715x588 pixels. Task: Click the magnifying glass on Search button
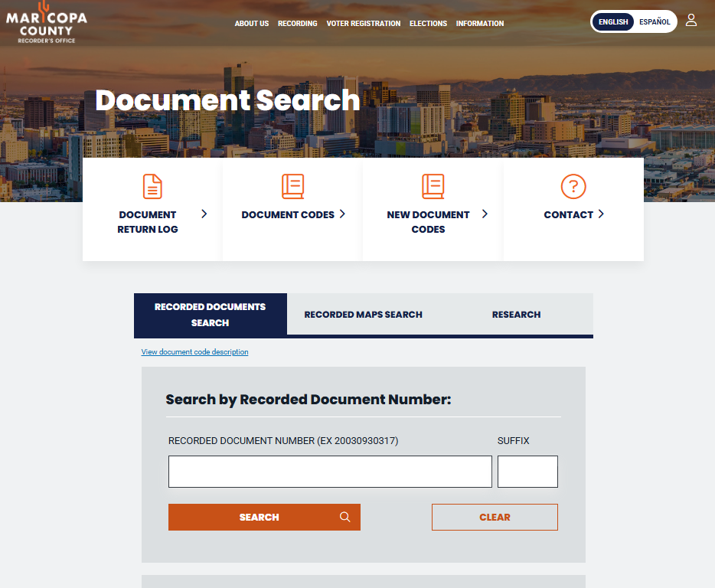coord(345,518)
